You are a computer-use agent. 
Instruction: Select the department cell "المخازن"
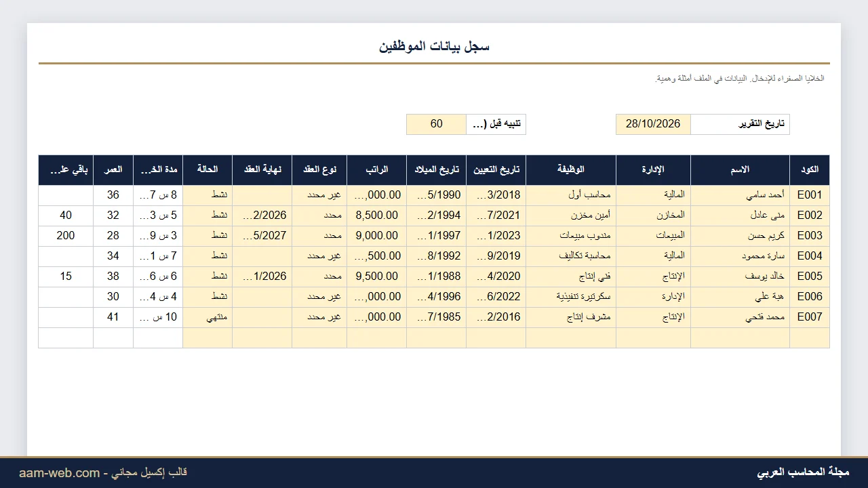pos(653,216)
